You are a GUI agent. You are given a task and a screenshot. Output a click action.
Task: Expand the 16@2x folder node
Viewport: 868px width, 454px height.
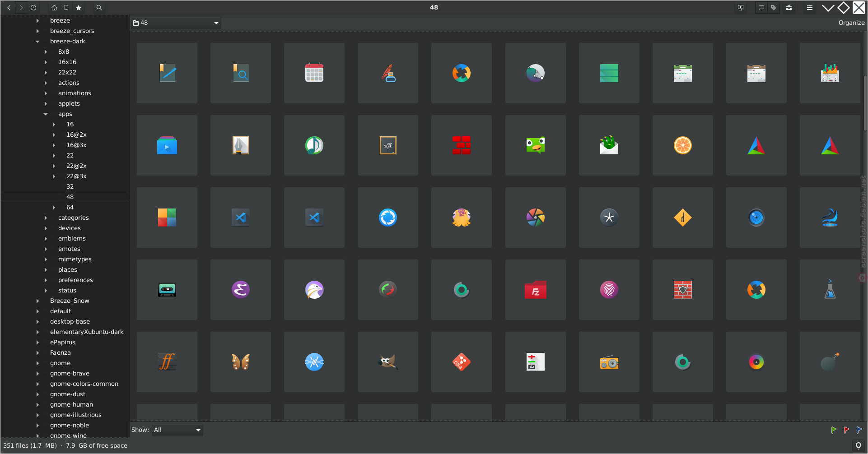click(54, 135)
